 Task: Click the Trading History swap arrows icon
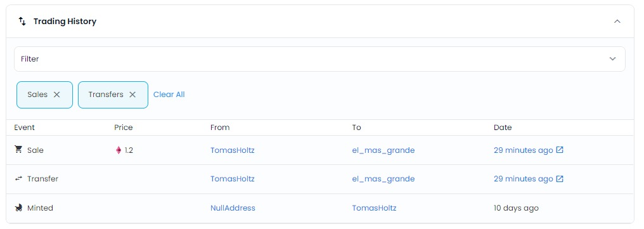pyautogui.click(x=22, y=22)
